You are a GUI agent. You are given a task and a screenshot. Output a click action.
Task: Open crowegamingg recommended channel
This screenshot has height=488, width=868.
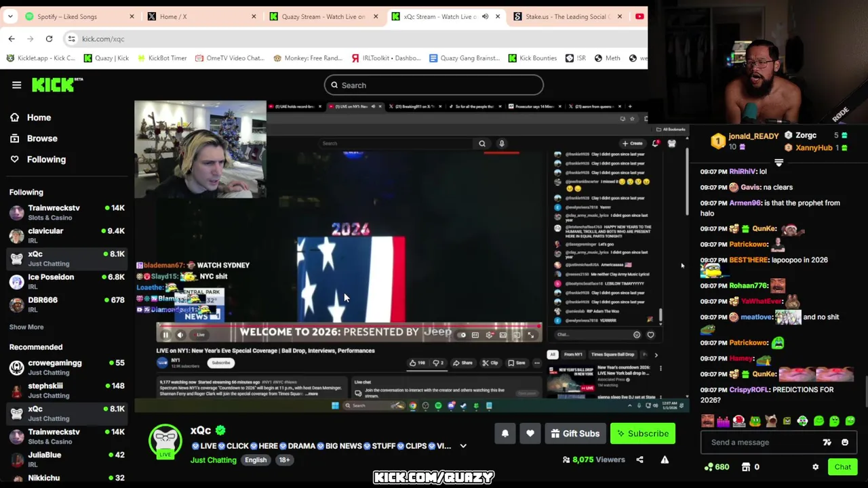pos(66,367)
